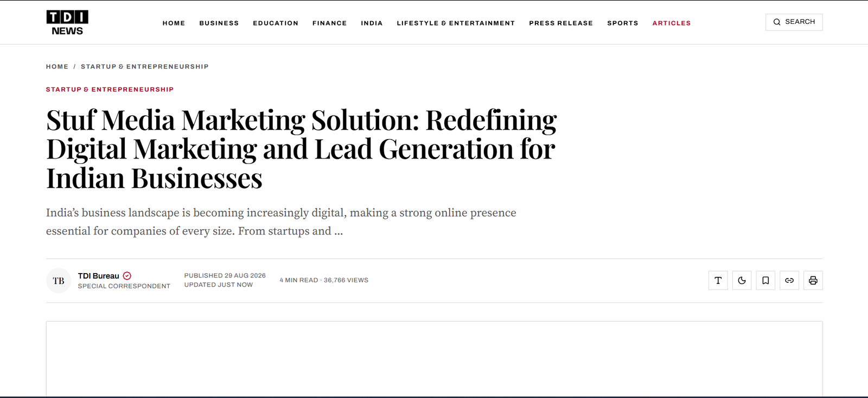
Task: Copy the article link with the chain icon
Action: click(x=789, y=280)
